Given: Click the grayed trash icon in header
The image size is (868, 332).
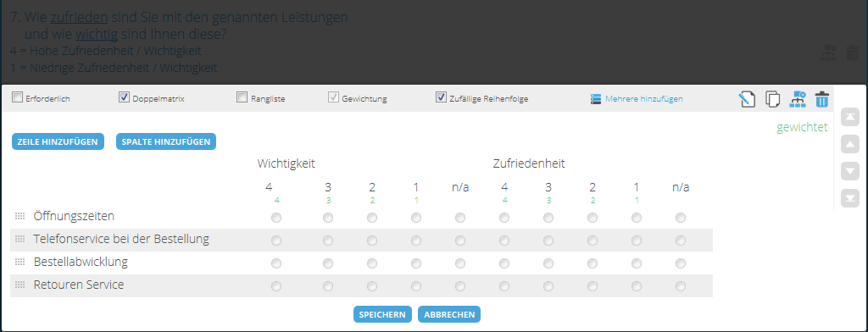Looking at the screenshot, I should click(x=853, y=53).
